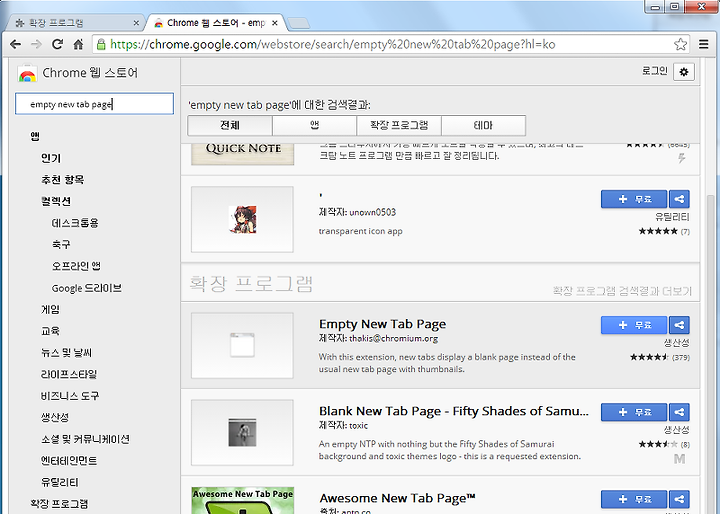720x514 pixels.
Task: Click Awesome New Tab Page thumbnail
Action: click(242, 500)
